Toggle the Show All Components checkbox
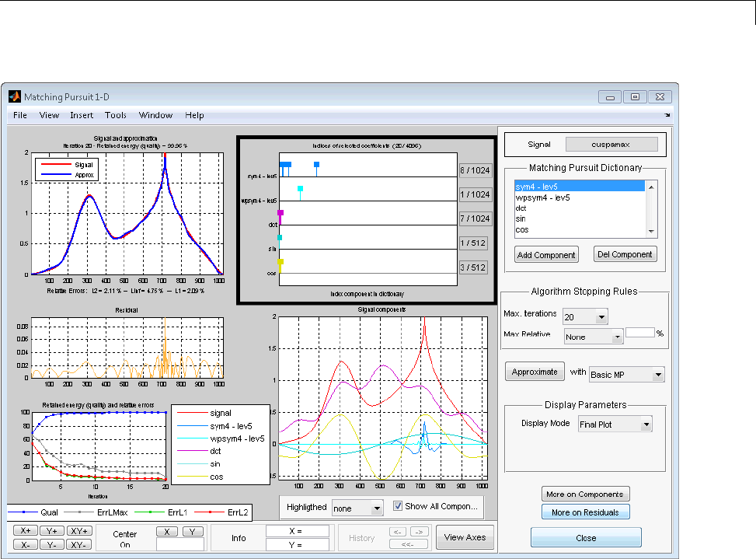Screen dimensions: 756x559 coord(398,506)
